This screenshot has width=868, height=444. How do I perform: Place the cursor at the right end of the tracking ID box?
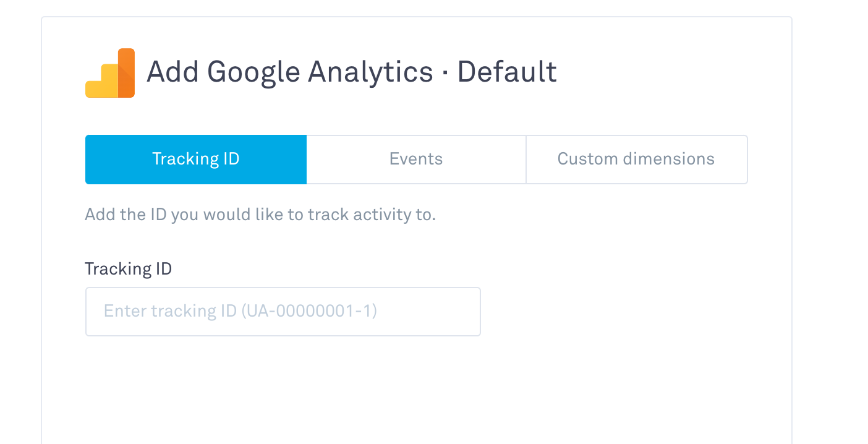[x=470, y=312]
